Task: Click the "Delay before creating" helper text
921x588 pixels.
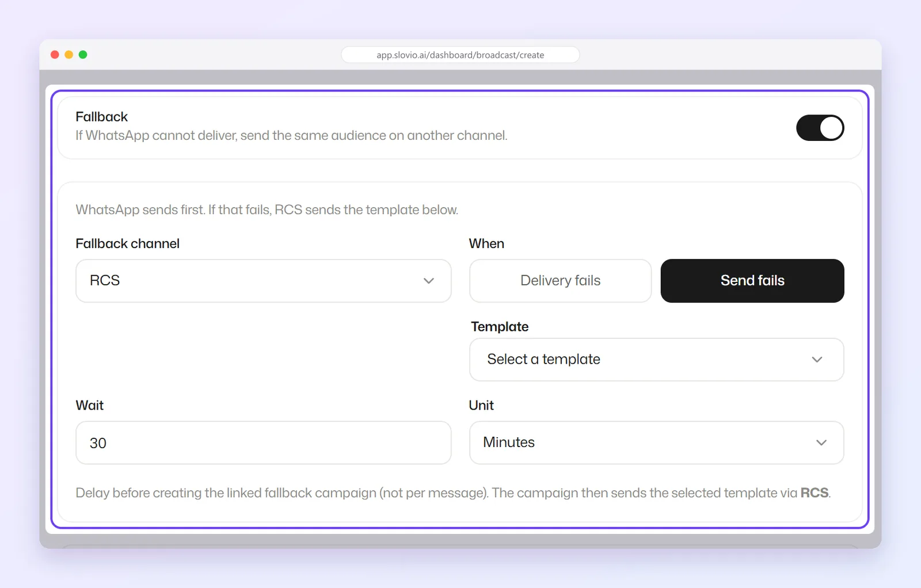Action: pos(454,493)
